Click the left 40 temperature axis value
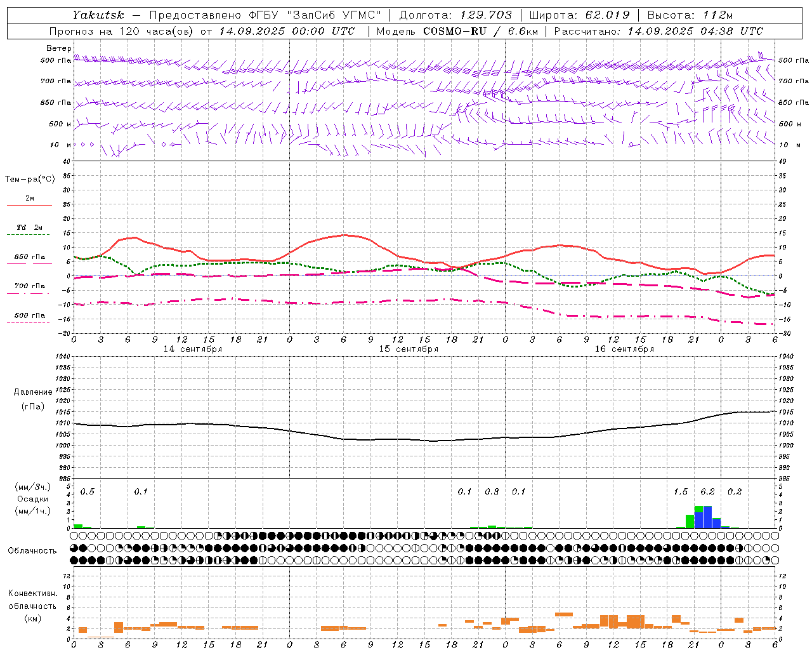This screenshot has height=650, width=812. click(66, 162)
